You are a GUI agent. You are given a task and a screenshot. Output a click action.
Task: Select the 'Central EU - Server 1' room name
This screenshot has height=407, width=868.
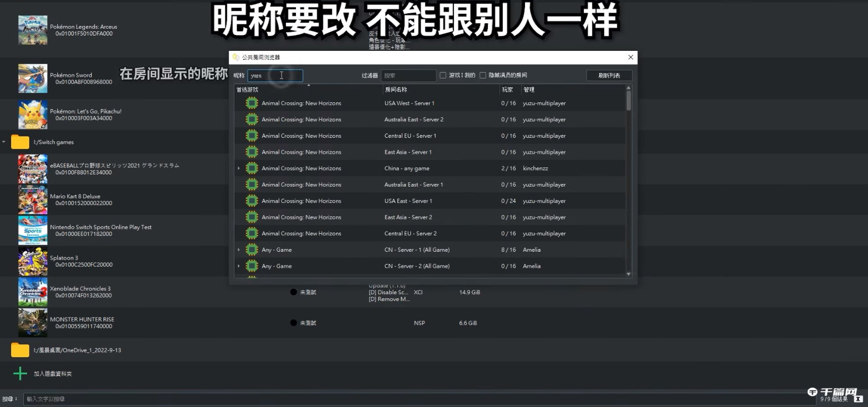point(410,136)
